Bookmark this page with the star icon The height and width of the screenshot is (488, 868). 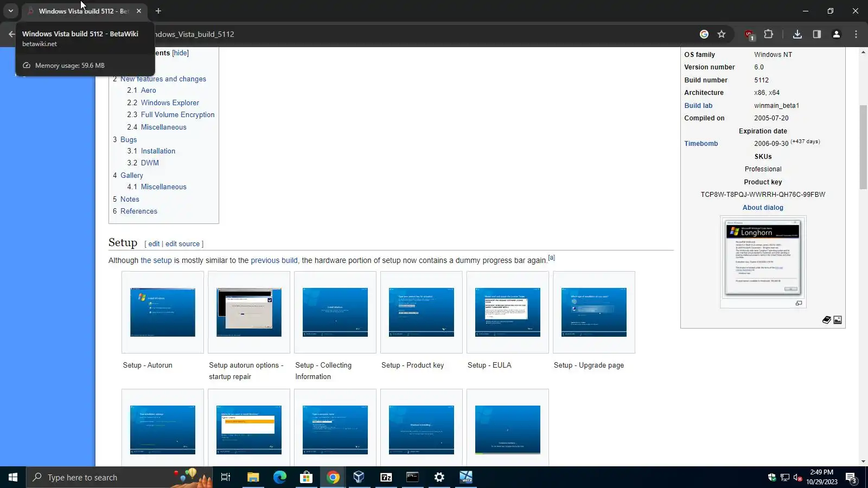coord(722,34)
